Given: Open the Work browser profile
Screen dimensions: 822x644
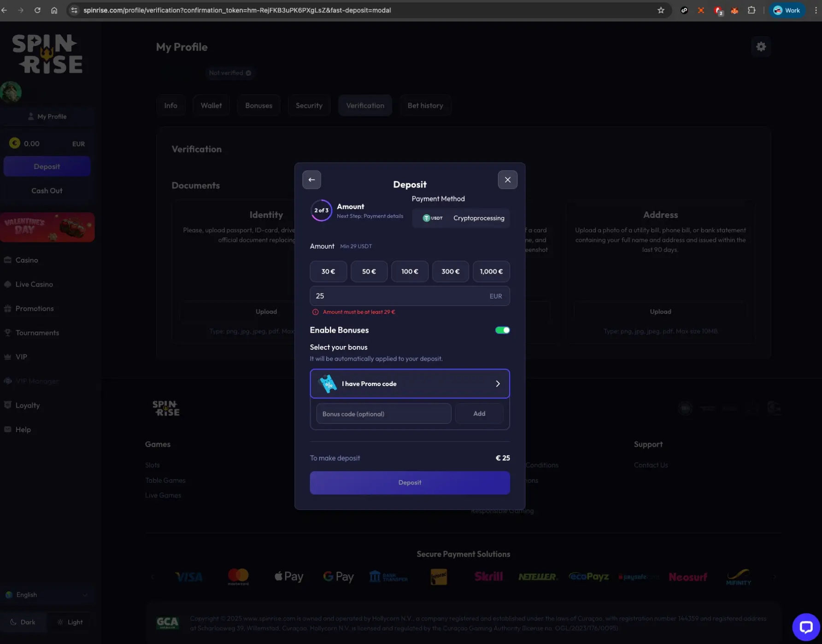Looking at the screenshot, I should pos(787,10).
